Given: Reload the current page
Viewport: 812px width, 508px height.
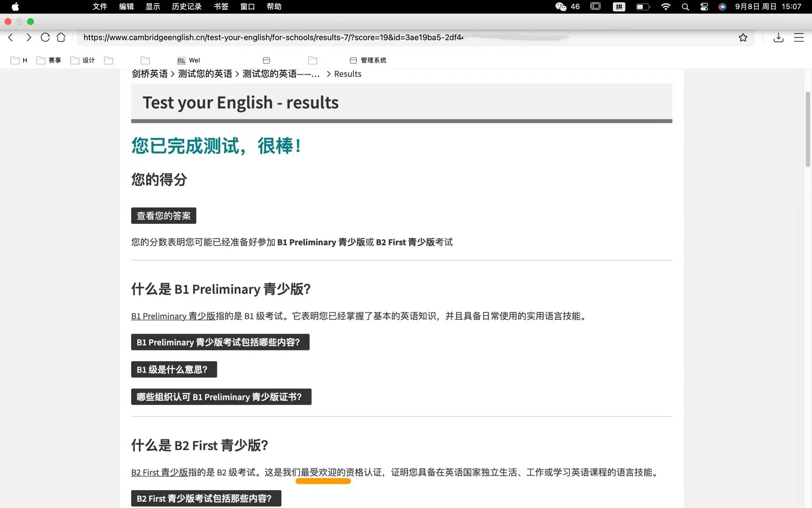Looking at the screenshot, I should 45,38.
